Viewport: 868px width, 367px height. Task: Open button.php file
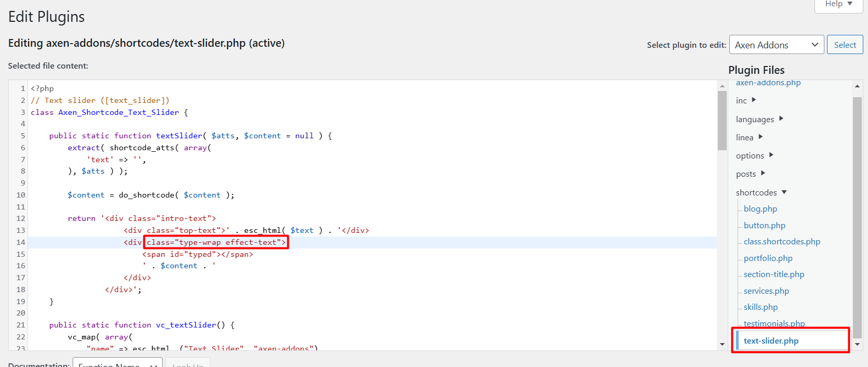coord(765,225)
